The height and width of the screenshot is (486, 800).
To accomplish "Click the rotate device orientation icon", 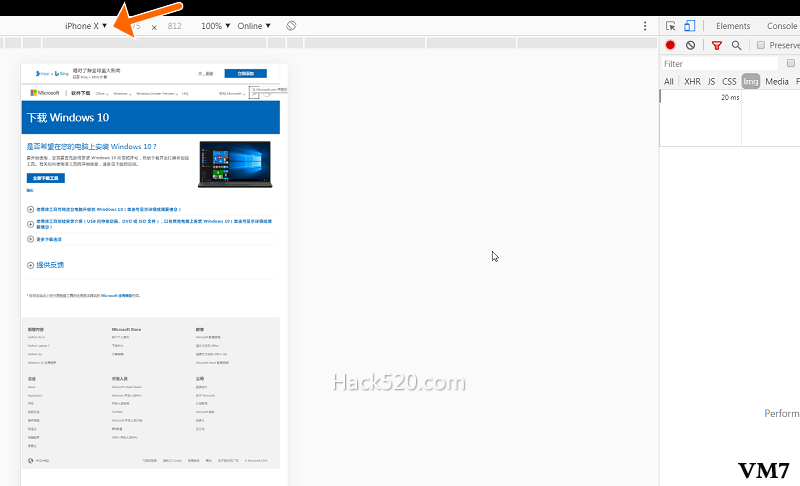I will pos(291,25).
